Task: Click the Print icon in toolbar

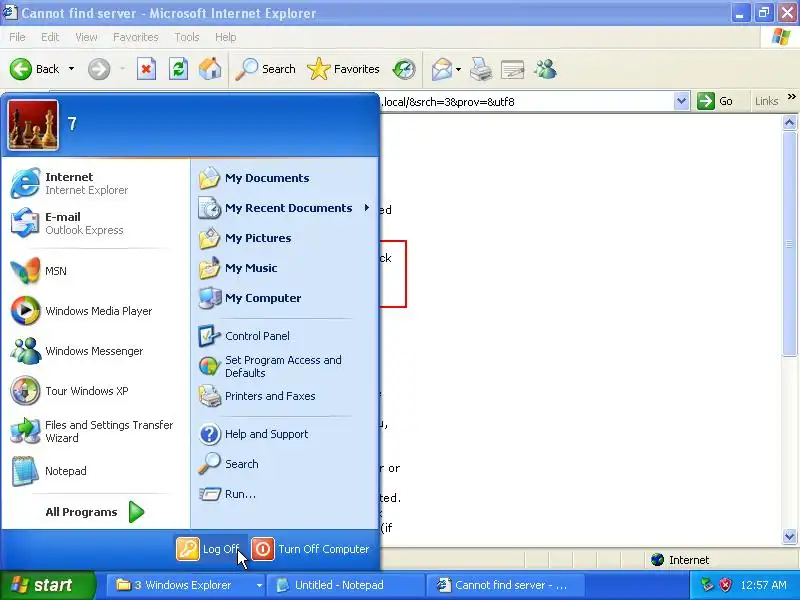Action: point(481,69)
